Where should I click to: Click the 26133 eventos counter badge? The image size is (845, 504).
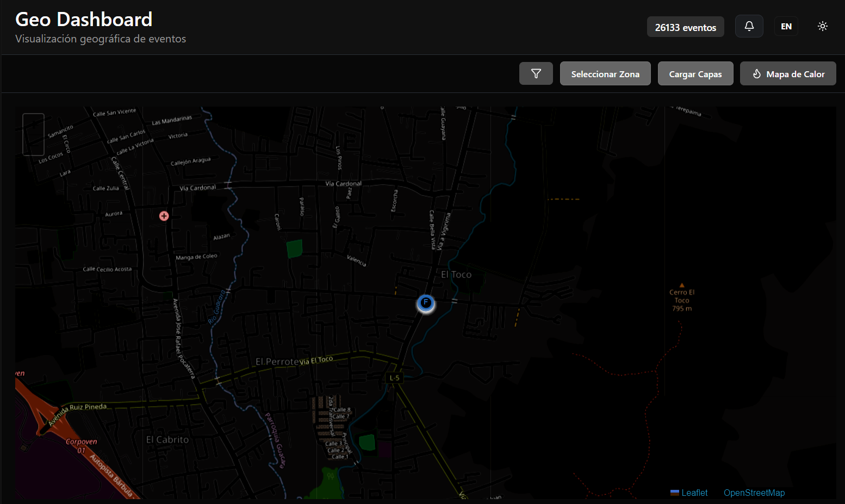click(x=686, y=27)
